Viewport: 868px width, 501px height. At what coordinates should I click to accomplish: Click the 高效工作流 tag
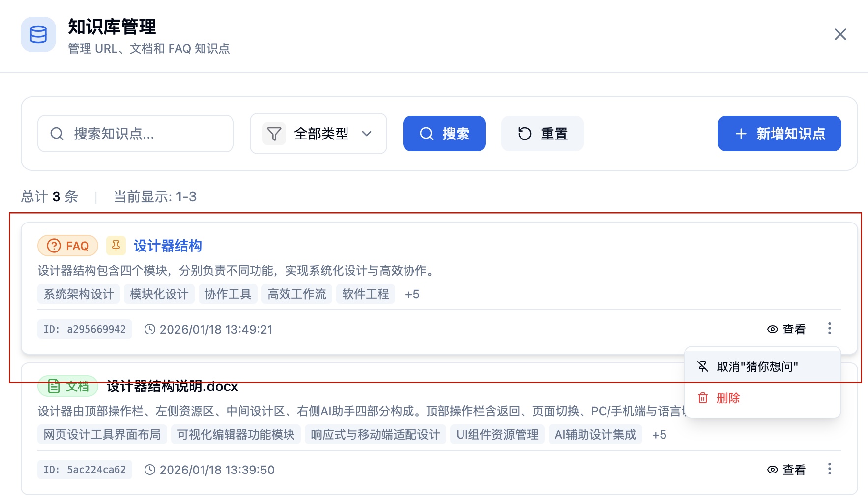297,294
